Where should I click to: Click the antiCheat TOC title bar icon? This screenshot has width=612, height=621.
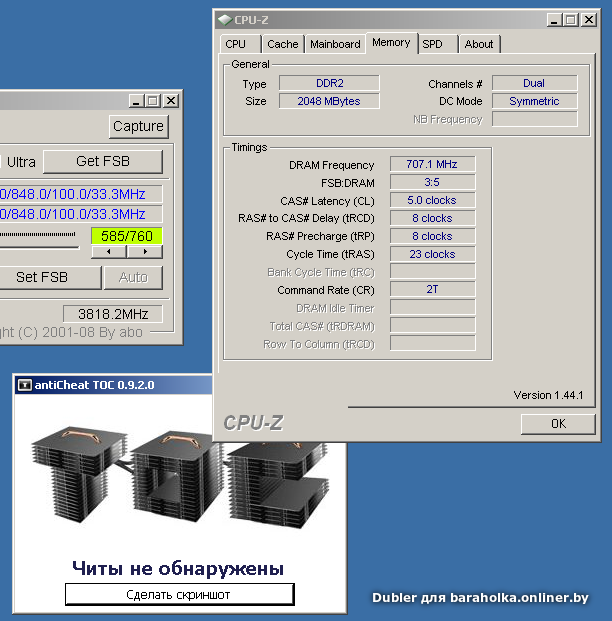pyautogui.click(x=25, y=385)
